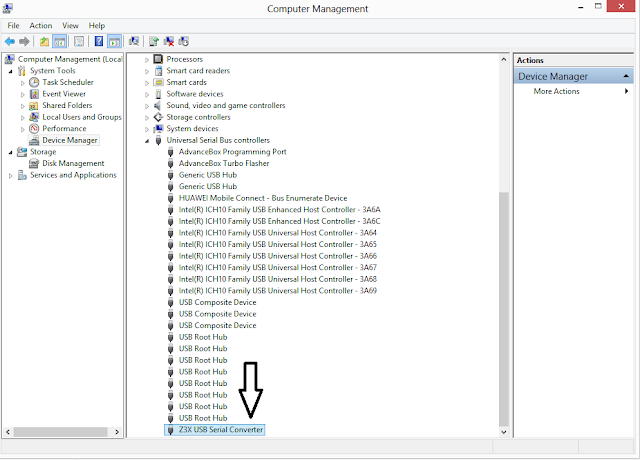Collapse the Storage node arrow
Image resolution: width=640 pixels, height=460 pixels.
point(11,152)
